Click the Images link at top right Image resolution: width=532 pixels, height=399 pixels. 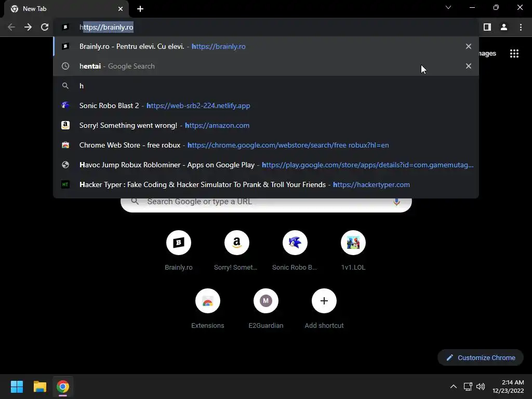coord(487,54)
